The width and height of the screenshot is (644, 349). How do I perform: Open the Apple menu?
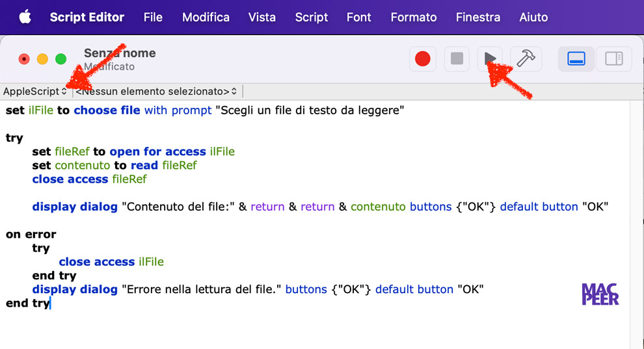click(25, 18)
